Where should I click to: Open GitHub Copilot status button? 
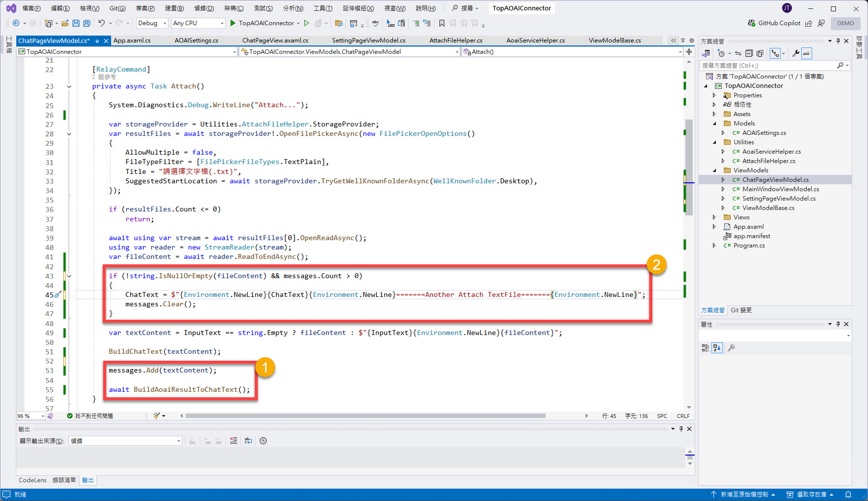(x=774, y=23)
